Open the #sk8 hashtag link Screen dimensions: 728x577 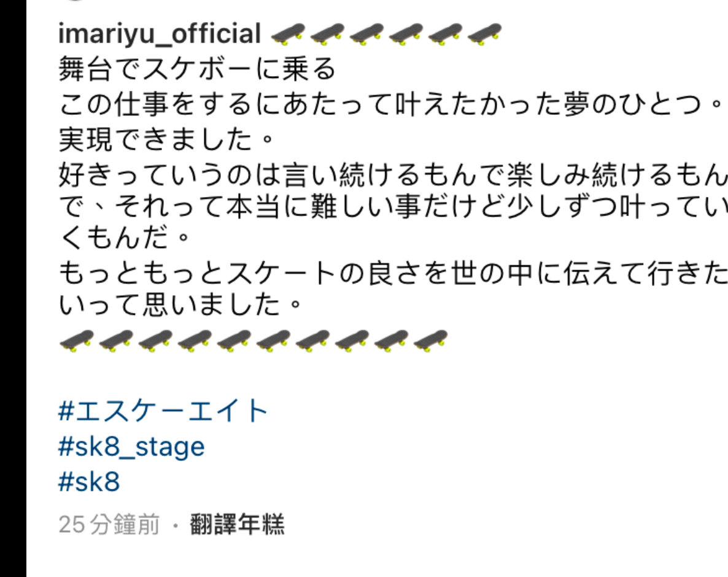[89, 481]
